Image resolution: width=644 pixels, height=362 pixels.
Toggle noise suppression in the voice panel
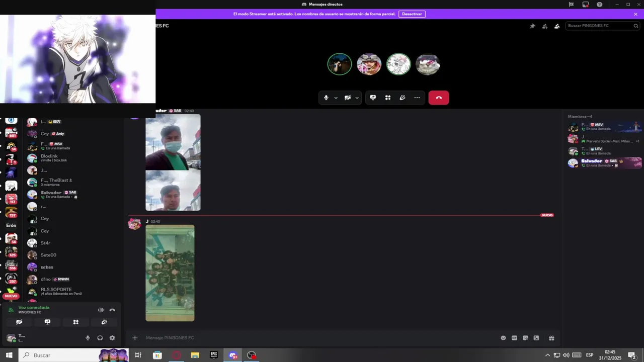pos(101,310)
